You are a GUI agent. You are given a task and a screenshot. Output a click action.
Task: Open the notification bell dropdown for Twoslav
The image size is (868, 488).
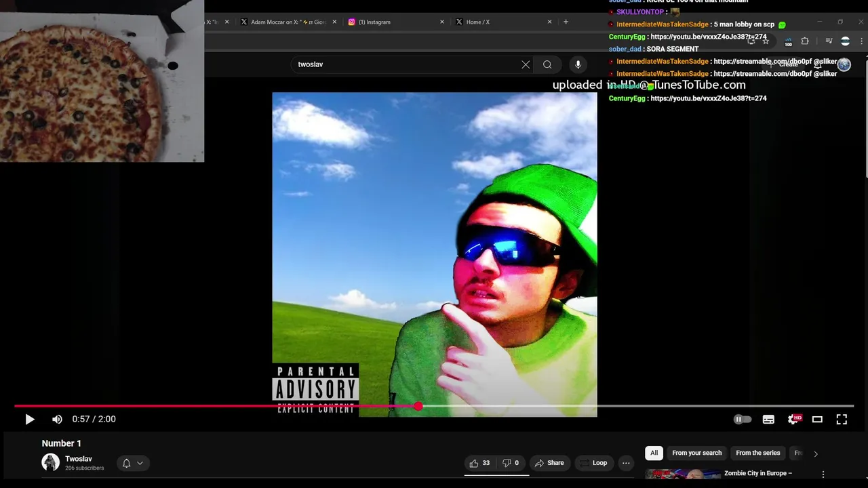pyautogui.click(x=132, y=463)
